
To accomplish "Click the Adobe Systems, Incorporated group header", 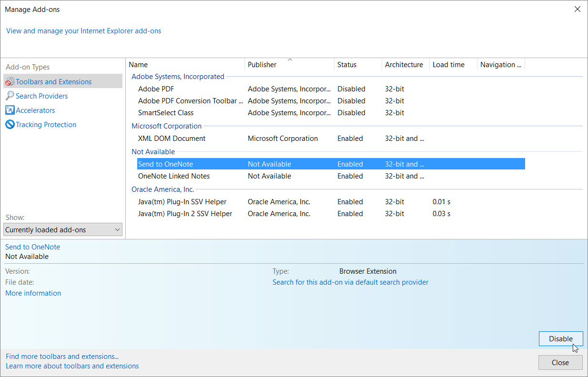I will [x=178, y=77].
